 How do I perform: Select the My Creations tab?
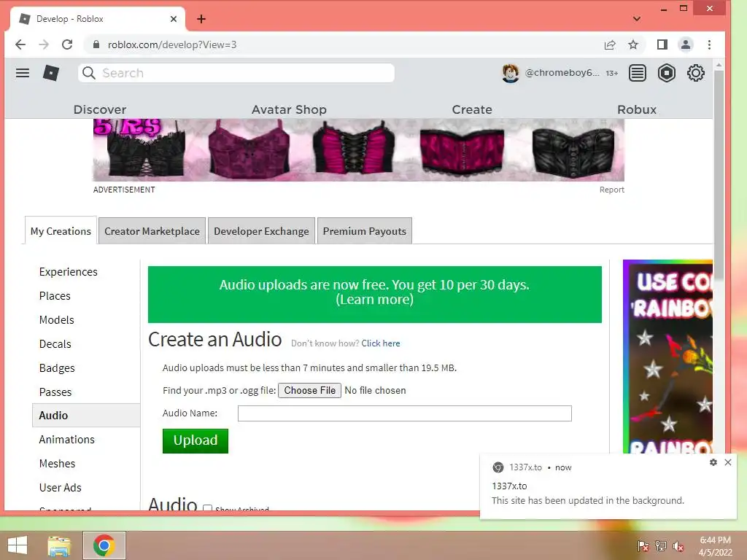61,231
